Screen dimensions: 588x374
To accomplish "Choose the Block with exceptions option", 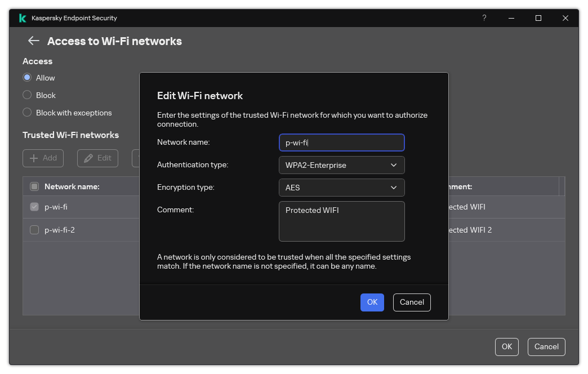I will (x=27, y=113).
